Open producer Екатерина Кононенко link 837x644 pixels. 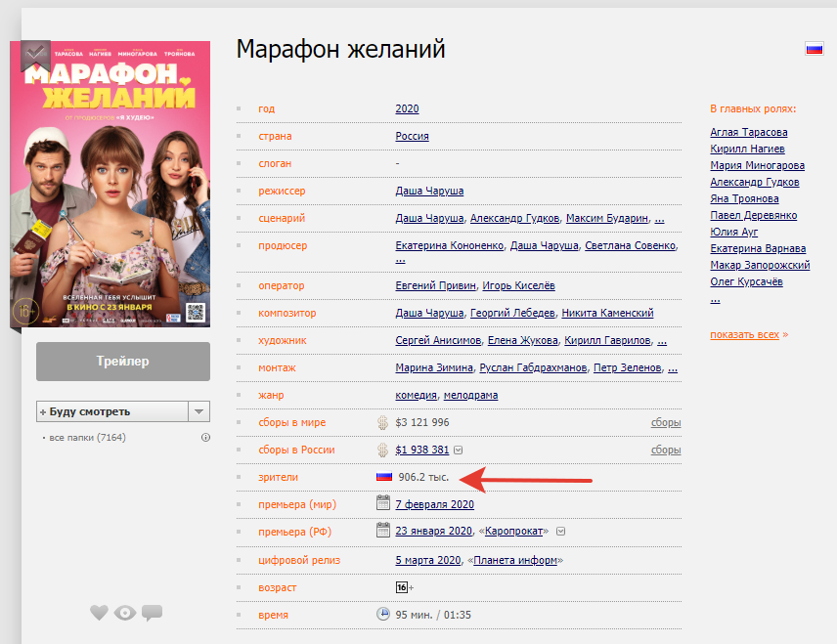[450, 245]
